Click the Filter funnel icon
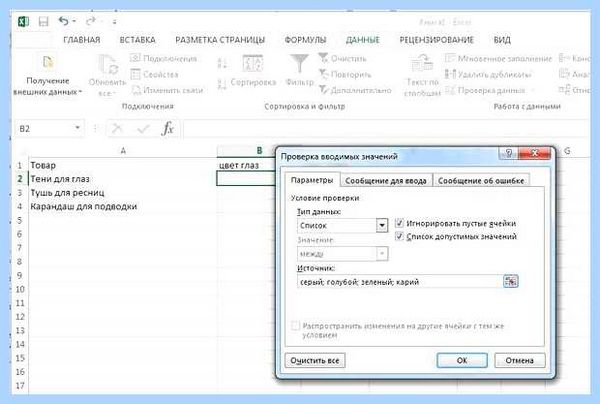 click(299, 63)
